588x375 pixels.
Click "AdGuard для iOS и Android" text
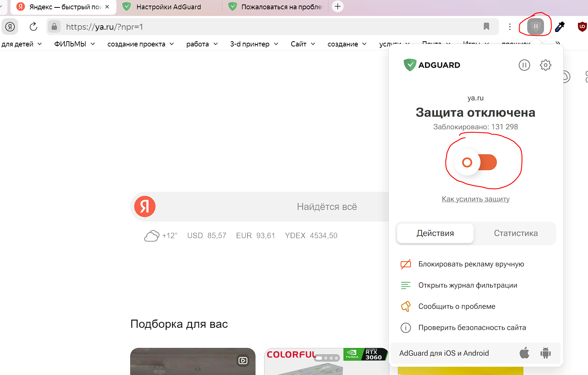[444, 353]
